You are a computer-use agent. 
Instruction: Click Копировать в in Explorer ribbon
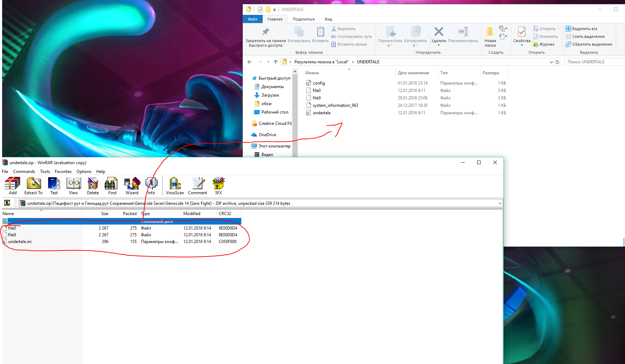[415, 37]
